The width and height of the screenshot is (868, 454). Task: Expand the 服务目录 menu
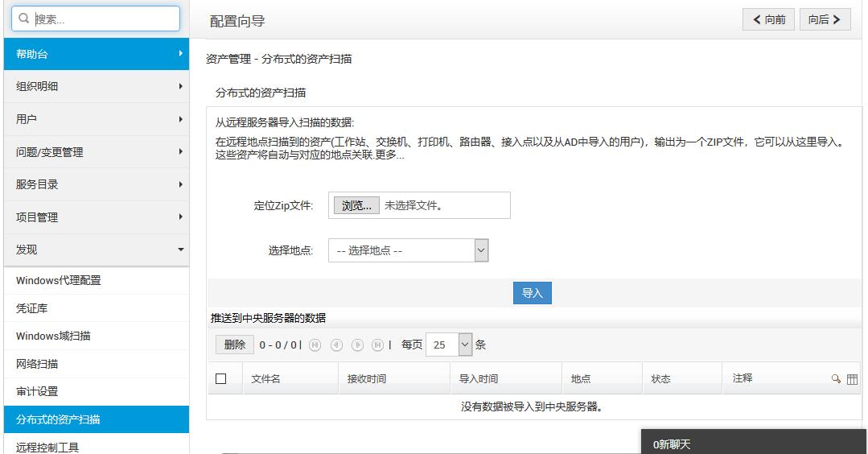click(x=97, y=184)
